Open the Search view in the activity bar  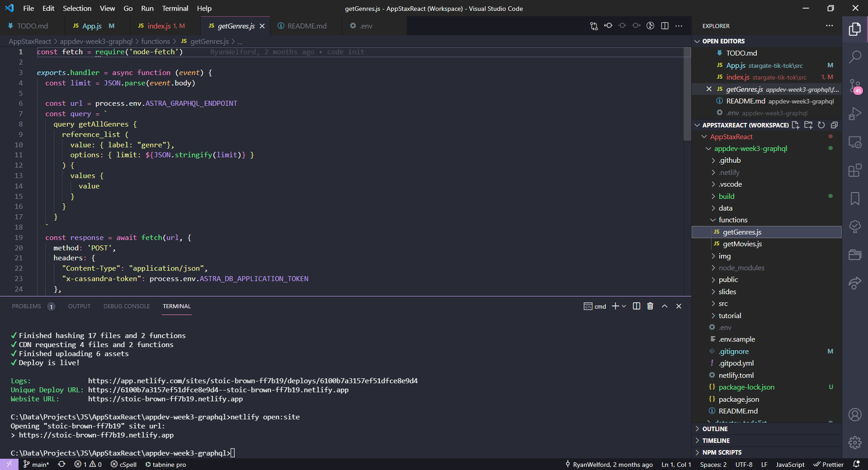click(855, 56)
